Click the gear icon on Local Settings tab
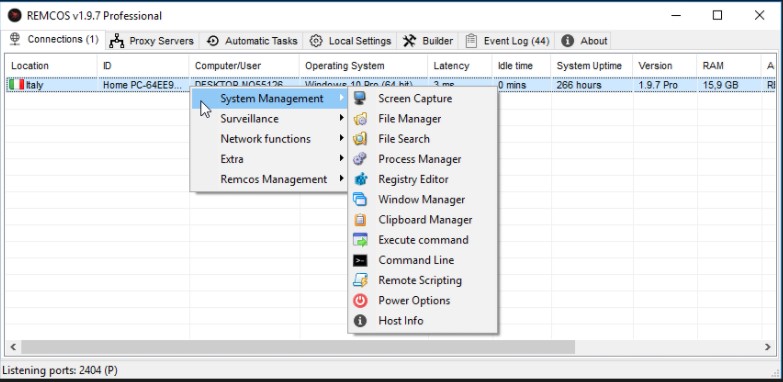Screen dimensions: 783x382 pyautogui.click(x=316, y=41)
